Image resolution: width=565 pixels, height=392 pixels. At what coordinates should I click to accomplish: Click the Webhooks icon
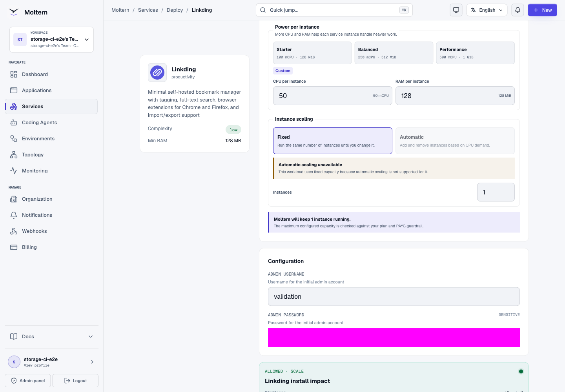(14, 231)
